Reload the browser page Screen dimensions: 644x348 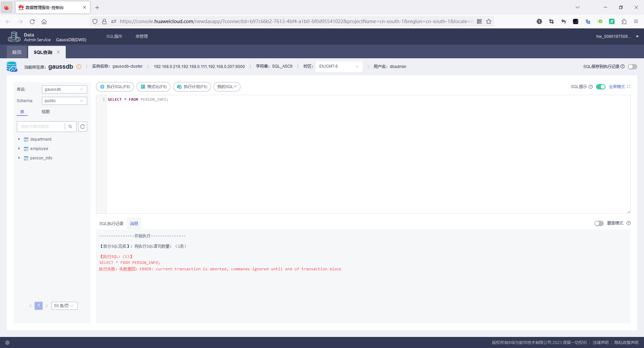32,21
